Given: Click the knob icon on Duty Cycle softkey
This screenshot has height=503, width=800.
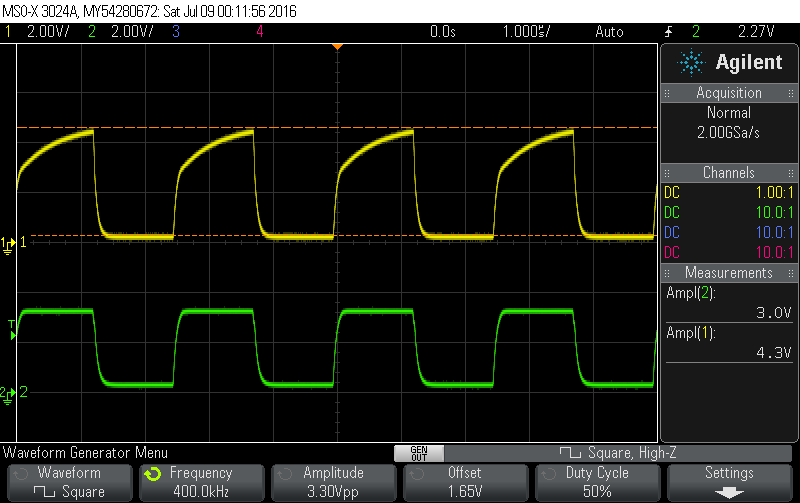Looking at the screenshot, I should click(548, 474).
